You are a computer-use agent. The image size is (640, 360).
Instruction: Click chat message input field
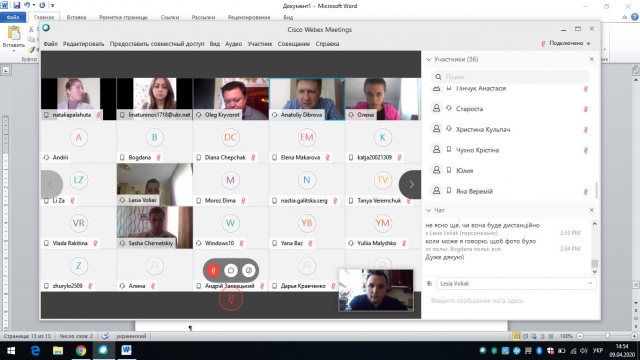click(x=510, y=301)
